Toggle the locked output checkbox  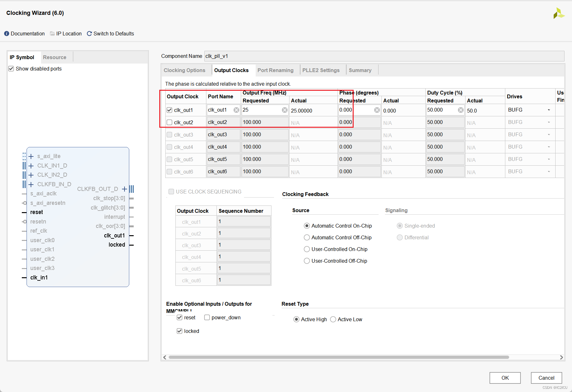pyautogui.click(x=180, y=331)
